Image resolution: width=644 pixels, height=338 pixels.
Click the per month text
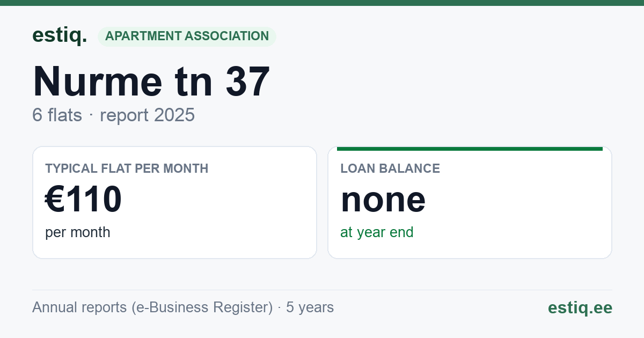point(77,232)
